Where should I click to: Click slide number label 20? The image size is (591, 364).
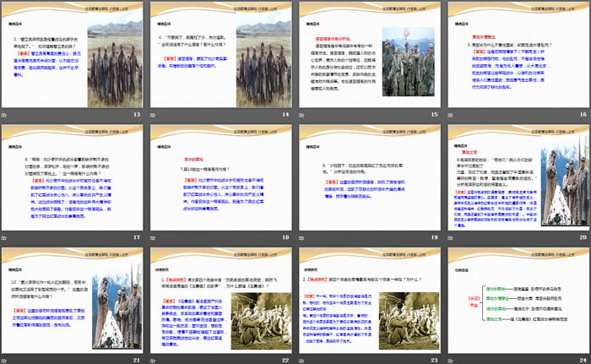click(583, 237)
